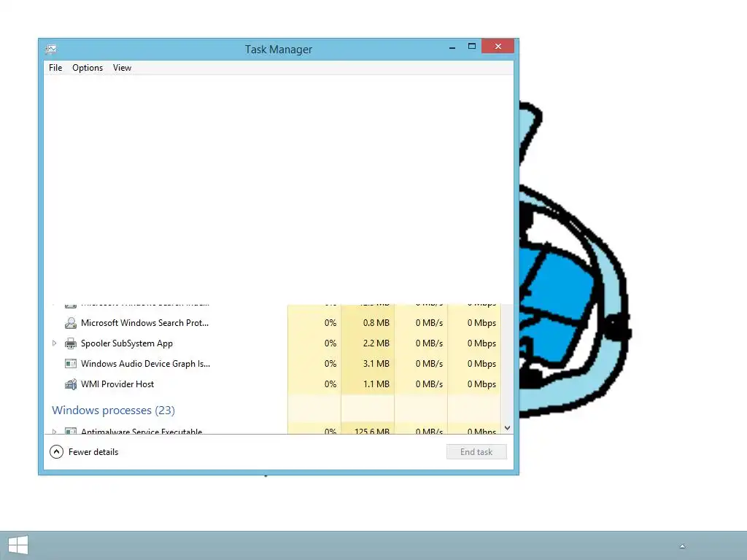Click the Task Manager title bar icon
This screenshot has width=747, height=560.
51,49
